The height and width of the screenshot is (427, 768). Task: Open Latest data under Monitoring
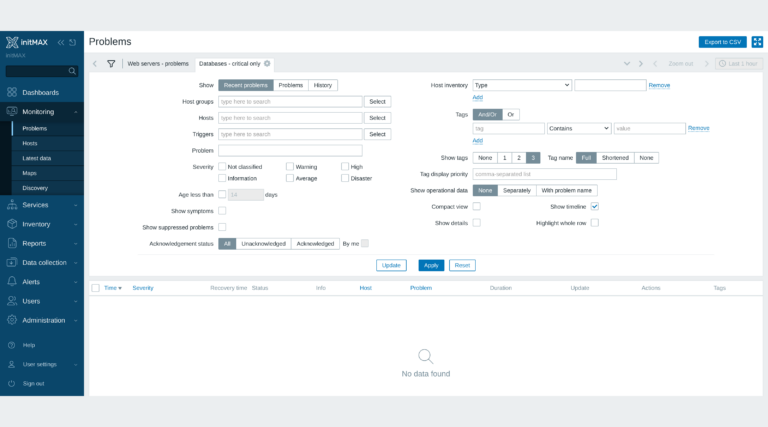37,158
